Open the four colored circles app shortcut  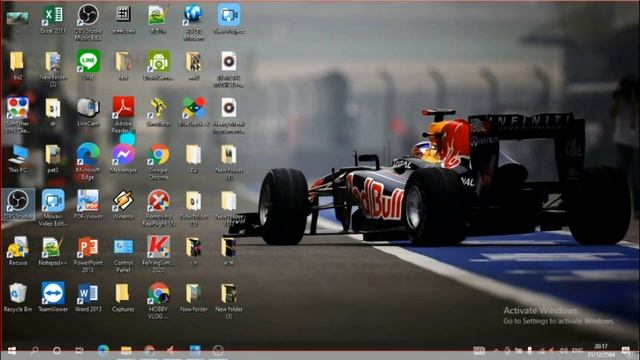[x=18, y=115]
